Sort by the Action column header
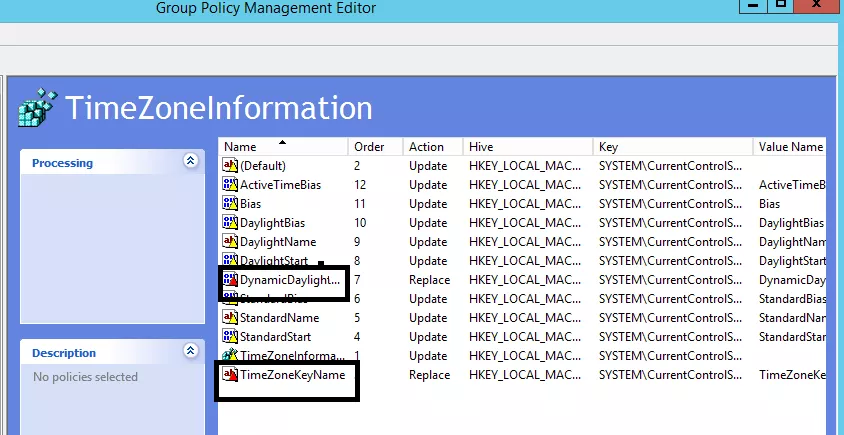844x435 pixels. [433, 146]
